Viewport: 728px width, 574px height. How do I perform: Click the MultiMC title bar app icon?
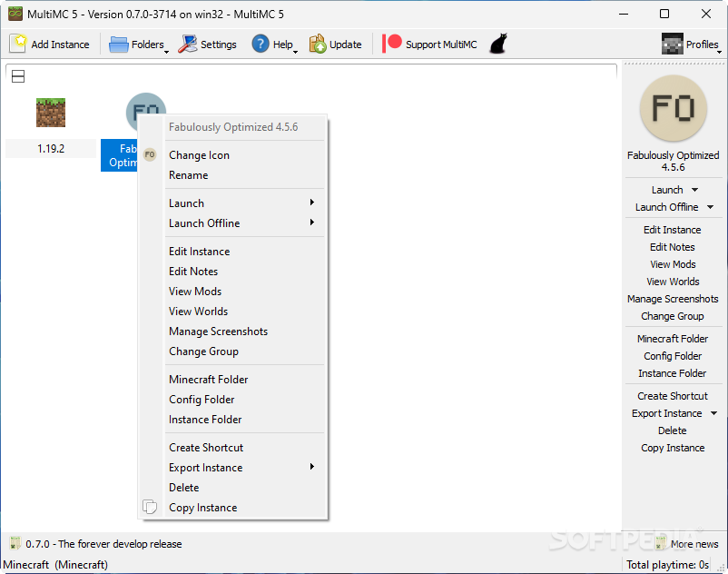tap(15, 14)
